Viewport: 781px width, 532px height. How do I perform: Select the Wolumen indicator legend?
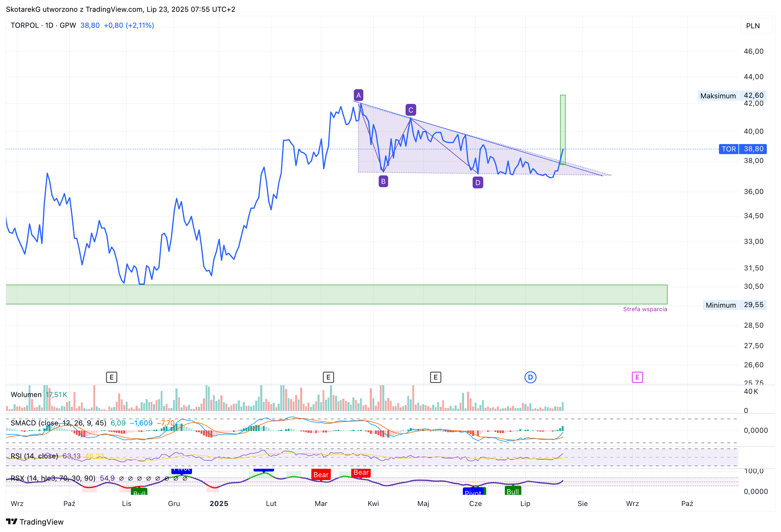26,395
